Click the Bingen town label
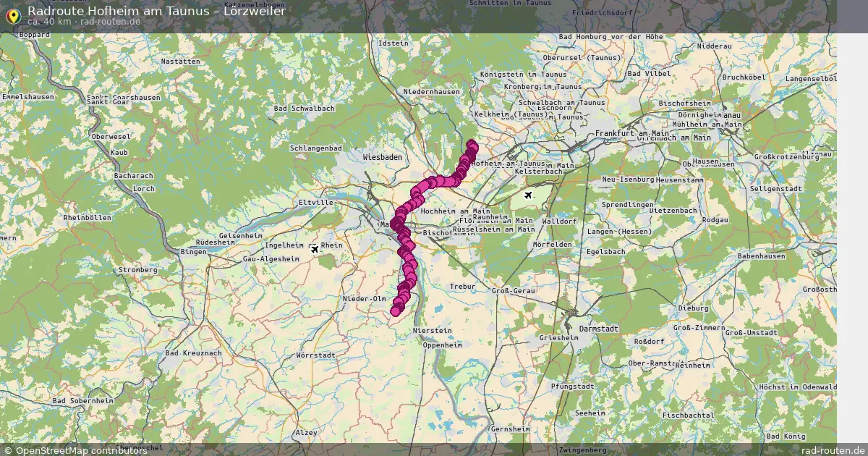The height and width of the screenshot is (456, 868). coord(193,251)
